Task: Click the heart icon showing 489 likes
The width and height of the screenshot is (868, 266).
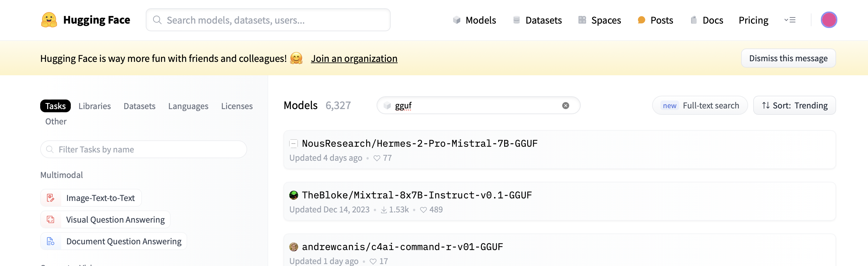Action: click(423, 210)
